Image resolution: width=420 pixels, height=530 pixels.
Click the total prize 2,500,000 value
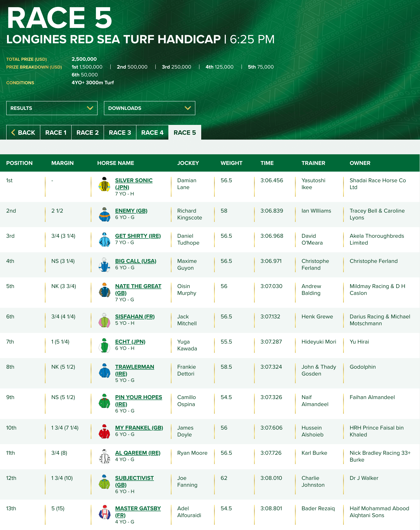pyautogui.click(x=84, y=59)
